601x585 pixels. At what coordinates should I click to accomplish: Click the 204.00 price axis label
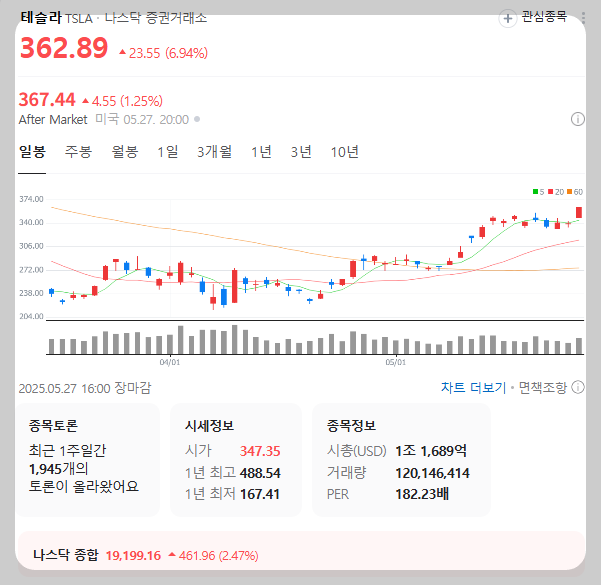(x=31, y=316)
